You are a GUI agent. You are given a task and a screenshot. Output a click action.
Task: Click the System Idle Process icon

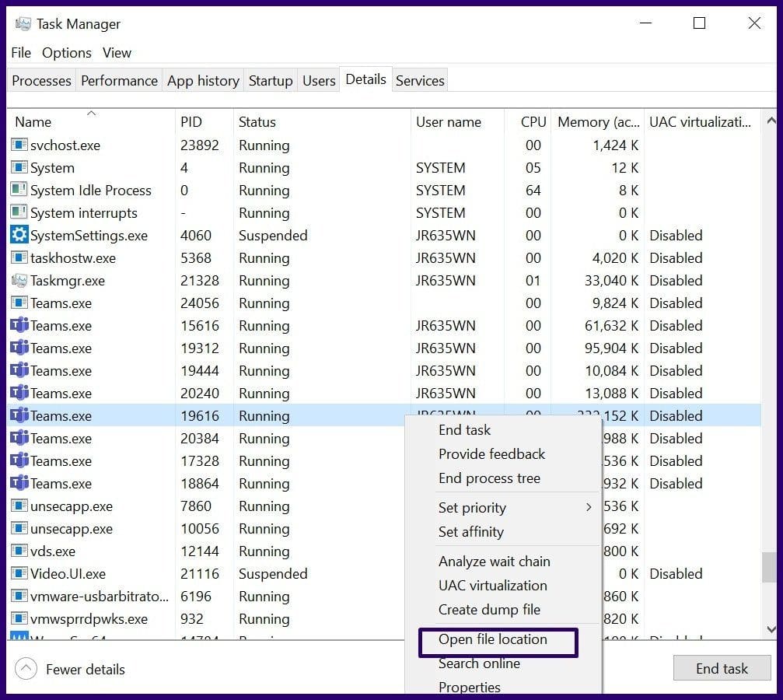click(x=19, y=190)
